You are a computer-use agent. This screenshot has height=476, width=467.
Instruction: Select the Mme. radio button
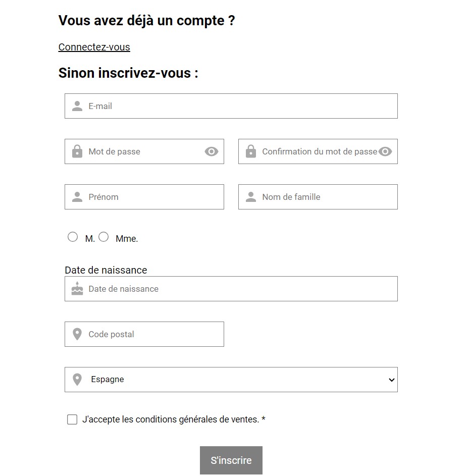[103, 236]
